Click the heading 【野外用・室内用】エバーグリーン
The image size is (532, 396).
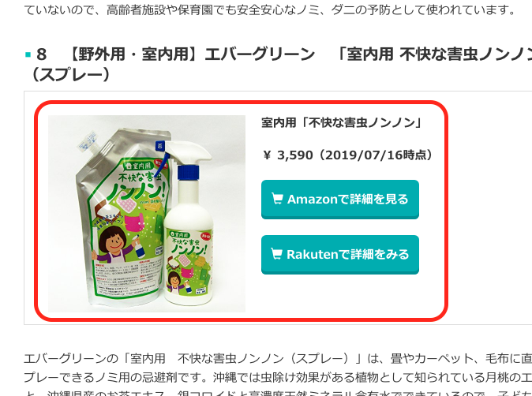(192, 54)
